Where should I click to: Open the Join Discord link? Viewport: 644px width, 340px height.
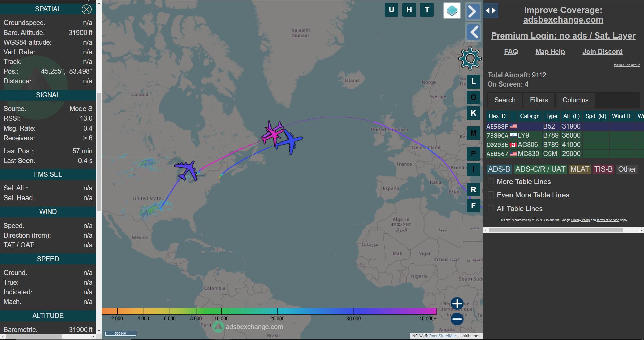coord(602,52)
